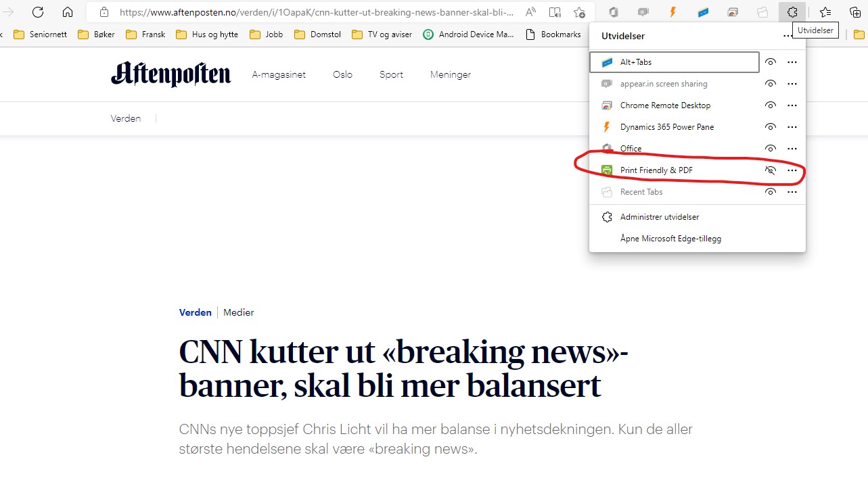Show Print Friendly & PDF in toolbar
Image resolution: width=868 pixels, height=503 pixels.
770,170
